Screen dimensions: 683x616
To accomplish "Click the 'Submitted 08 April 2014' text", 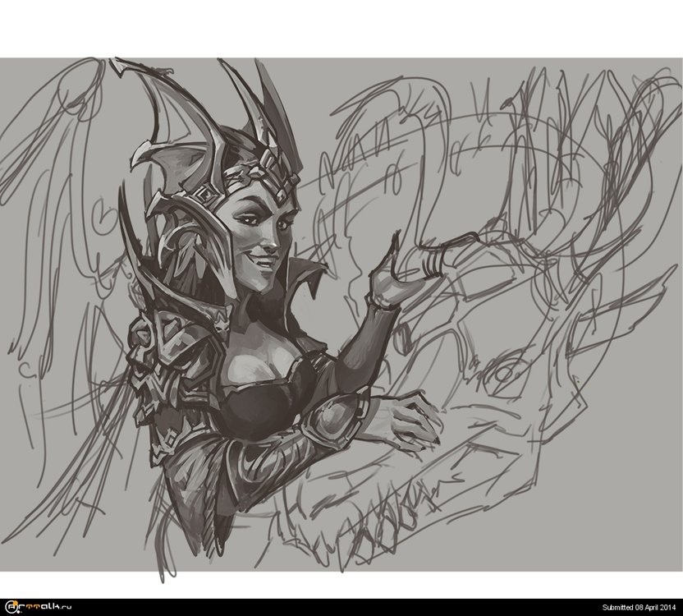I will 639,607.
